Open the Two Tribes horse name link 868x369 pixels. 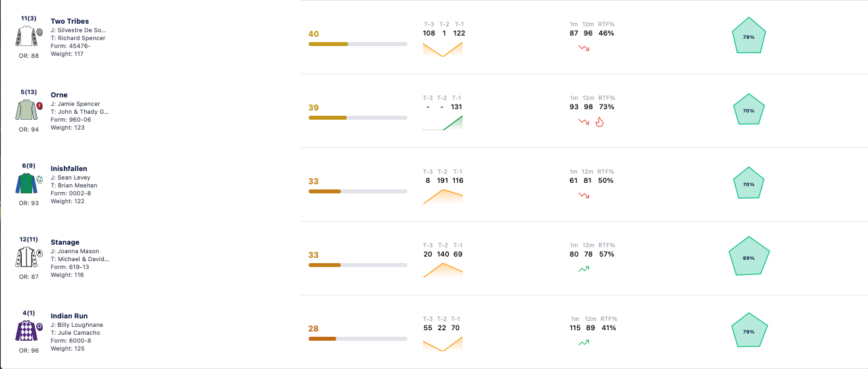tap(70, 22)
